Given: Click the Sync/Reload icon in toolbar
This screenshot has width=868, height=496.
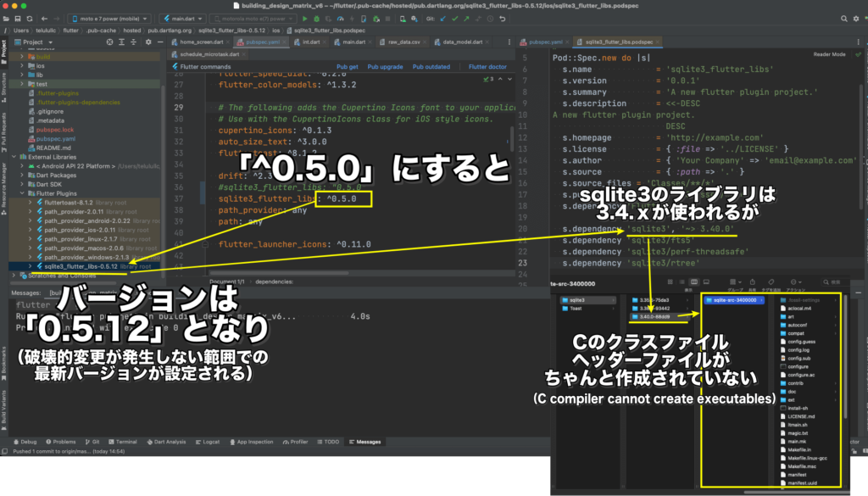Looking at the screenshot, I should (x=30, y=19).
